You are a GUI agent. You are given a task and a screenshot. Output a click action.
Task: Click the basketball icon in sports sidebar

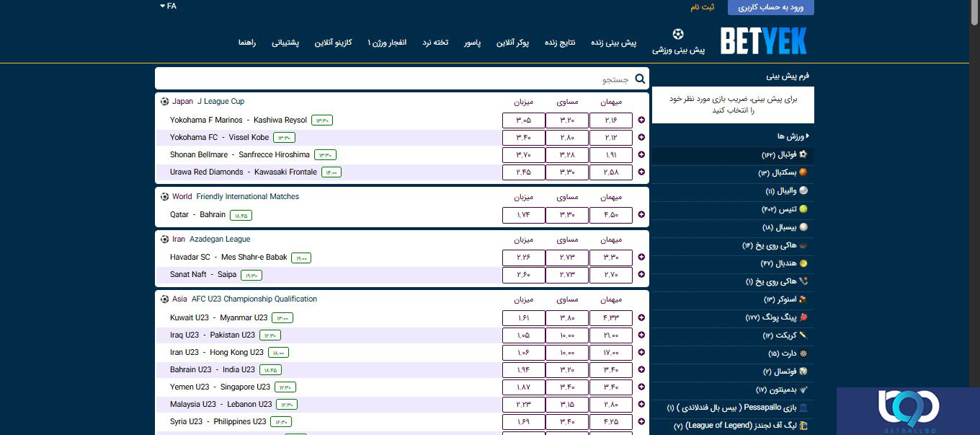pyautogui.click(x=803, y=172)
